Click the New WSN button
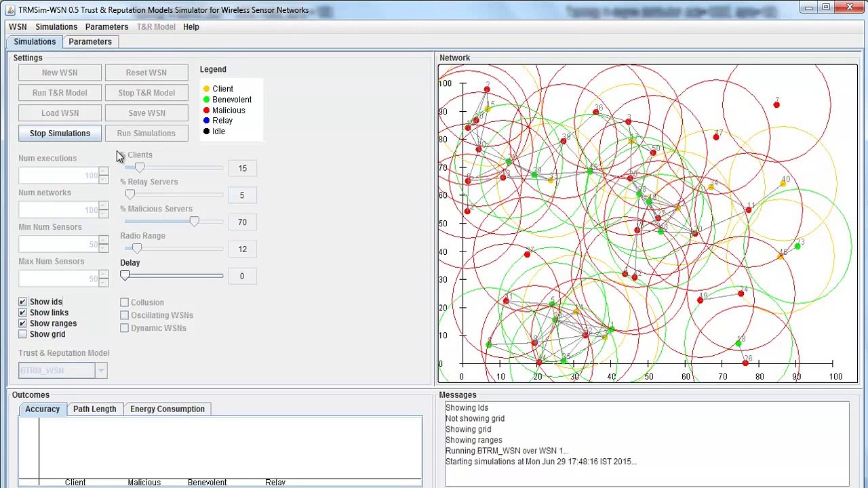The width and height of the screenshot is (868, 488). tap(60, 73)
